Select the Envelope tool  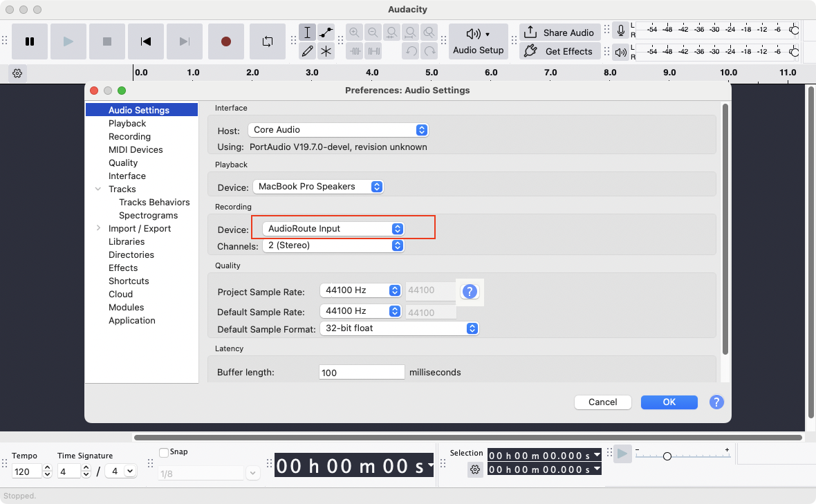coord(326,32)
